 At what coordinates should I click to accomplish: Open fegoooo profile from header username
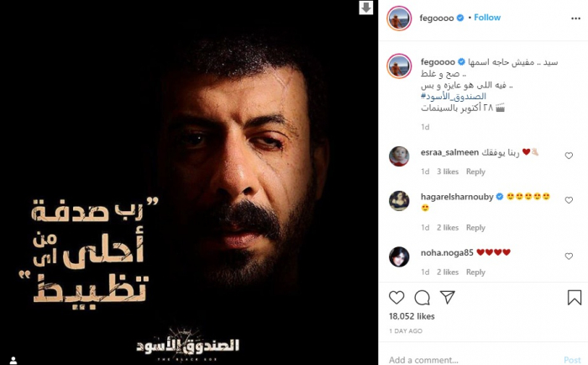point(437,18)
